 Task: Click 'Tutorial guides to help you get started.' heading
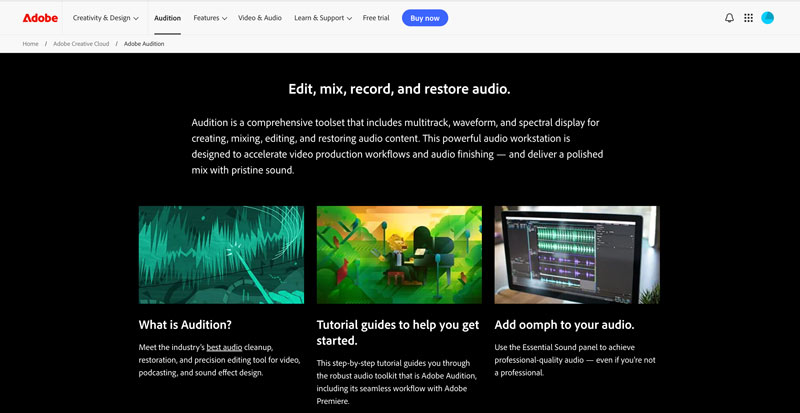point(398,332)
